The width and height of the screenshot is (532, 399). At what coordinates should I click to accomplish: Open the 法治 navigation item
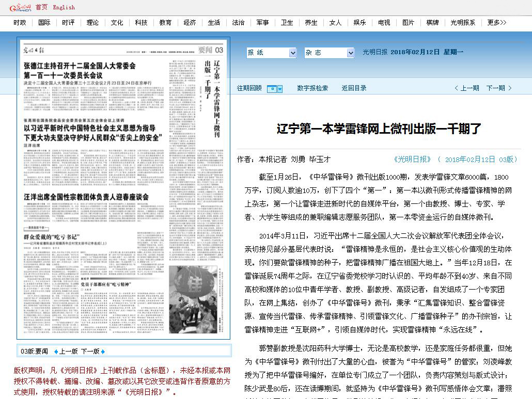coord(238,22)
